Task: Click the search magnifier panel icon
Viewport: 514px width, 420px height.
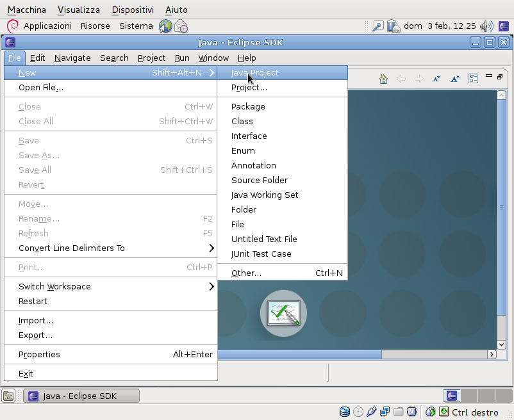Action: click(x=377, y=26)
